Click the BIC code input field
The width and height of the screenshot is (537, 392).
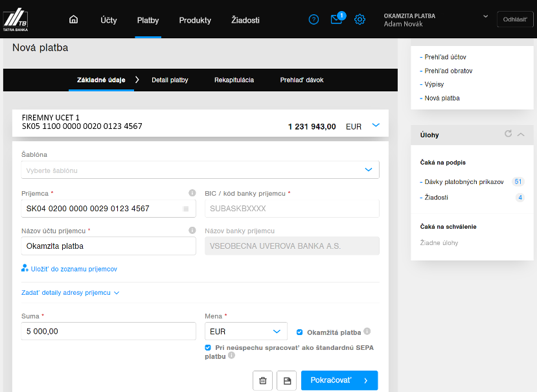coord(291,209)
